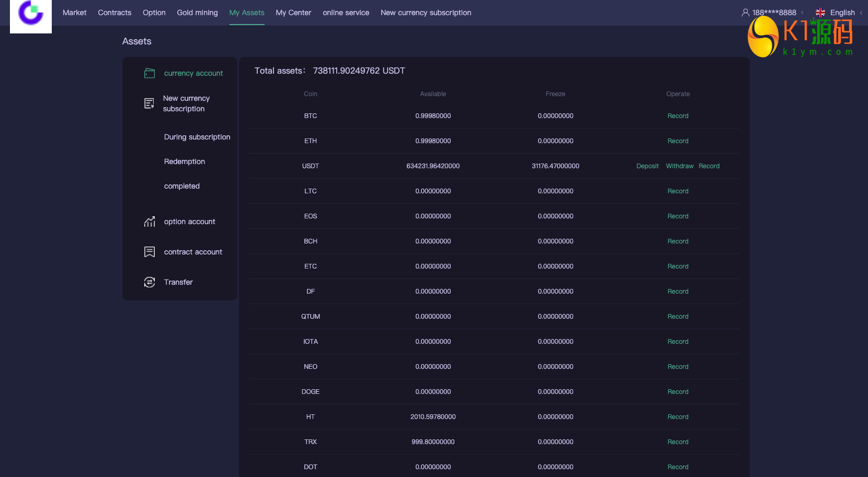Viewport: 868px width, 477px height.
Task: Click the option account chart icon
Action: pos(150,222)
